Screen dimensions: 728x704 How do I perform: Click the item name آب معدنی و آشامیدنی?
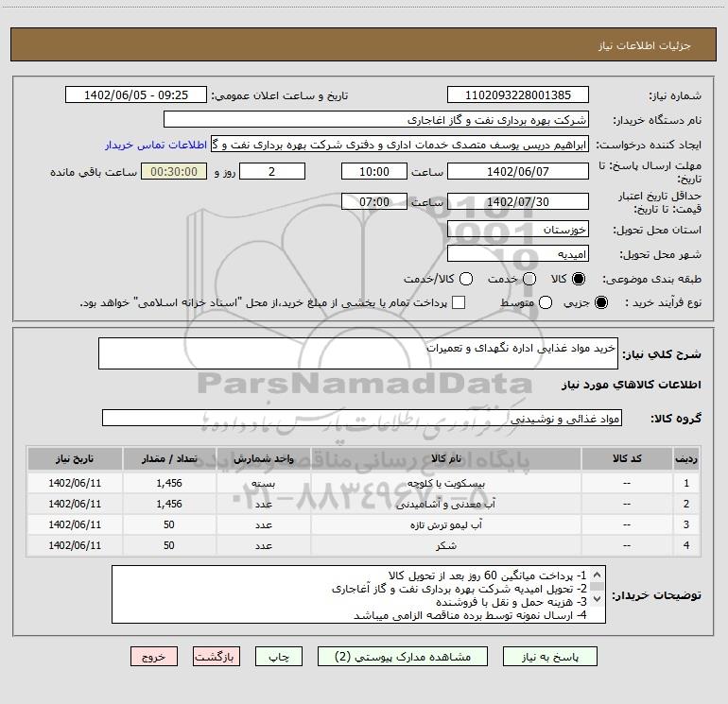tap(445, 504)
